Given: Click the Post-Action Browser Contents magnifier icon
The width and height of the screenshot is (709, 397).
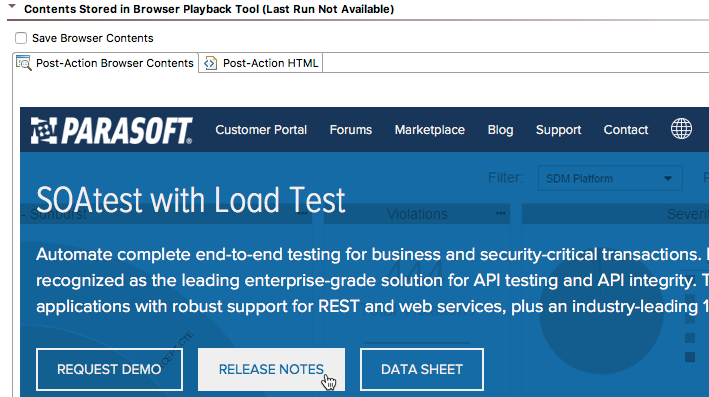Looking at the screenshot, I should [x=24, y=63].
